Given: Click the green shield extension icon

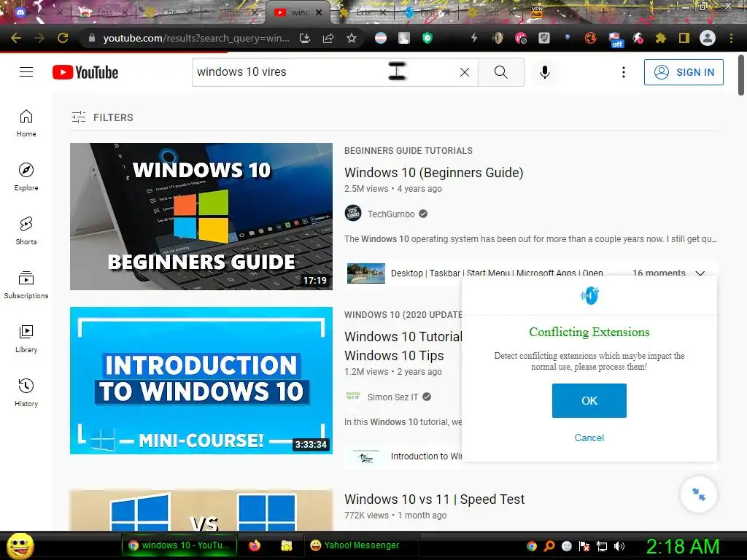Looking at the screenshot, I should tap(427, 38).
